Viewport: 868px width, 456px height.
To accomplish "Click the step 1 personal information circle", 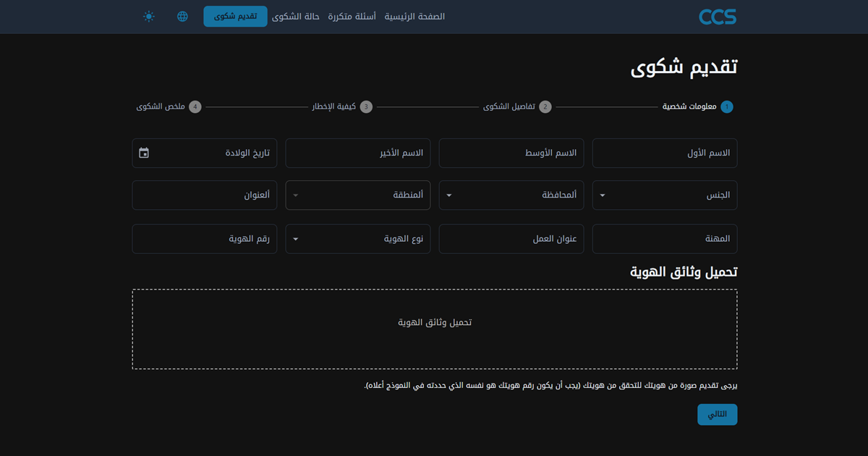I will 727,107.
